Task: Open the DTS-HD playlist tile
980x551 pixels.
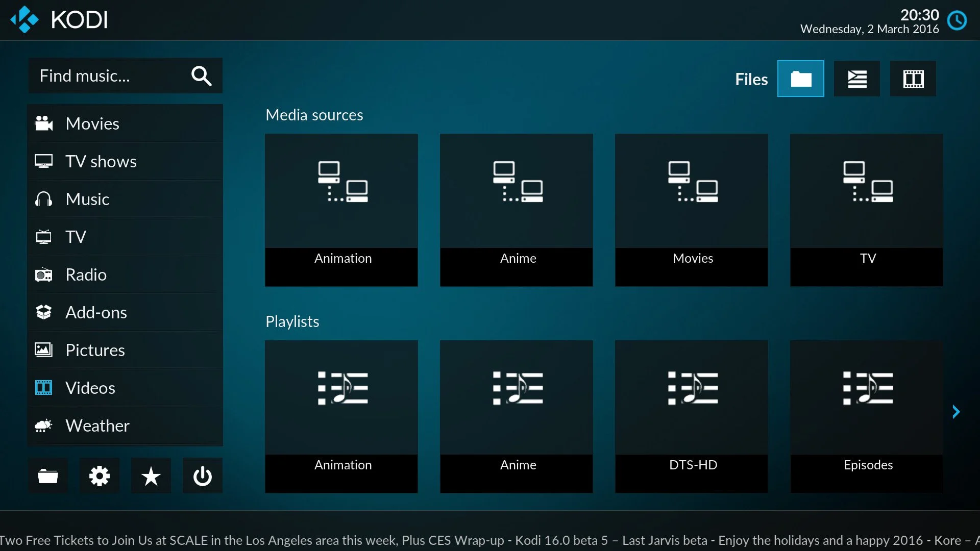Action: point(691,416)
